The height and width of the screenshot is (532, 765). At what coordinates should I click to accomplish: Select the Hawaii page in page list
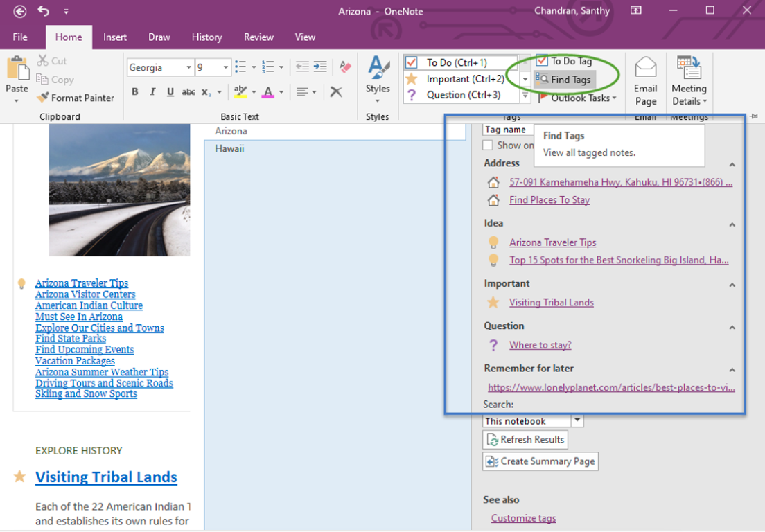(229, 149)
